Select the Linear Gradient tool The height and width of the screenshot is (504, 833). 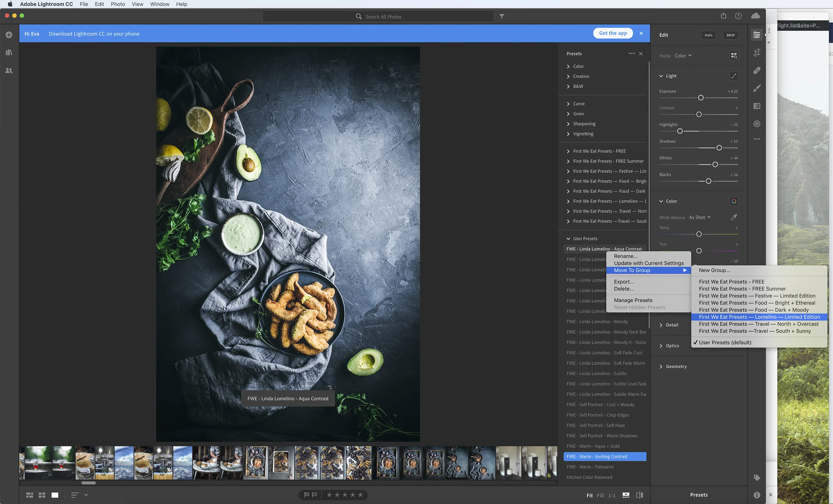tap(757, 106)
